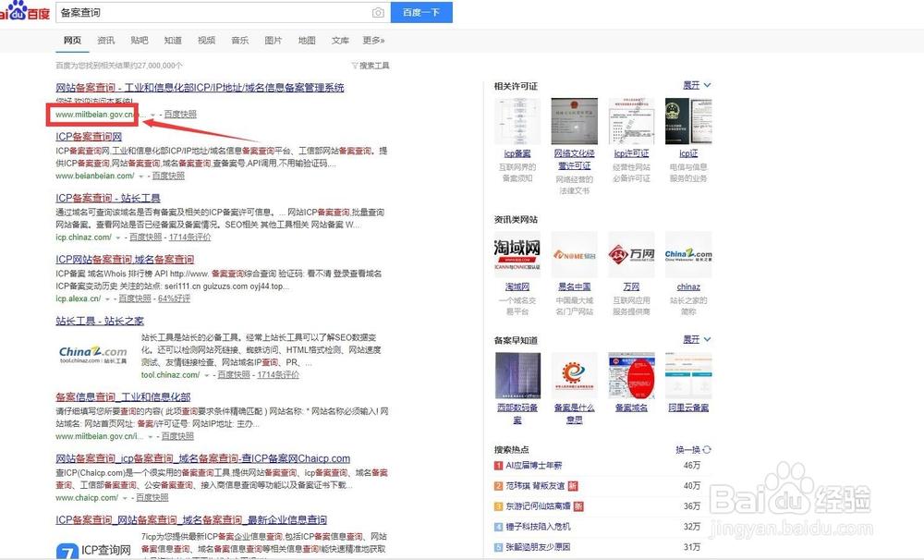Open 搜索工具 filter options

coord(371,66)
